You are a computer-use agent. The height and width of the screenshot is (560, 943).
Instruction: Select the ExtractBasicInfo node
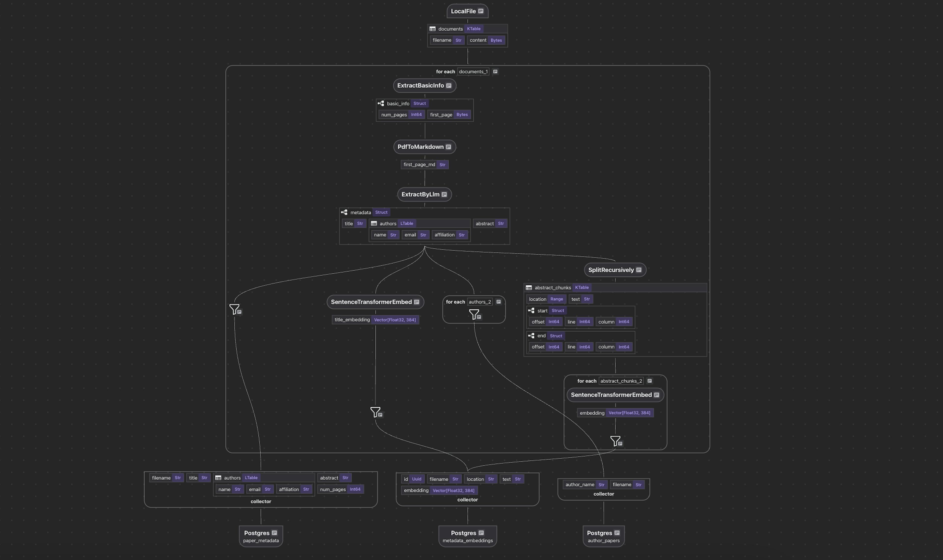pyautogui.click(x=421, y=85)
